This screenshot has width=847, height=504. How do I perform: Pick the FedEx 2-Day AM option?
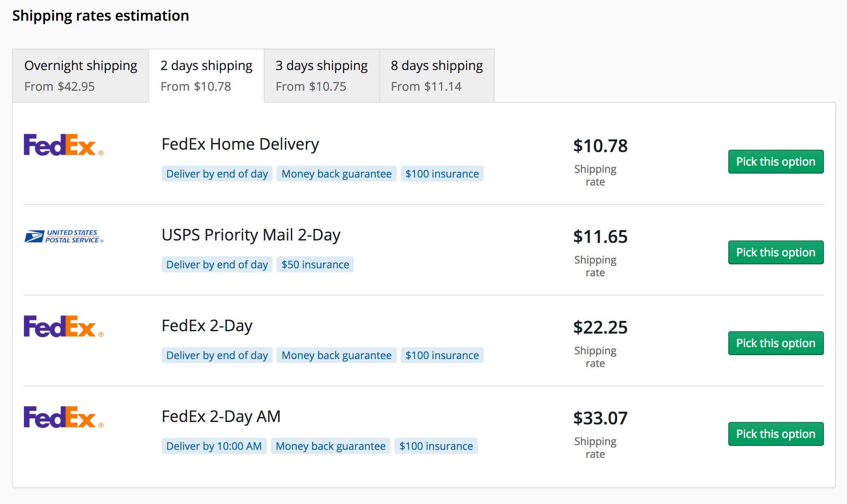tap(776, 434)
